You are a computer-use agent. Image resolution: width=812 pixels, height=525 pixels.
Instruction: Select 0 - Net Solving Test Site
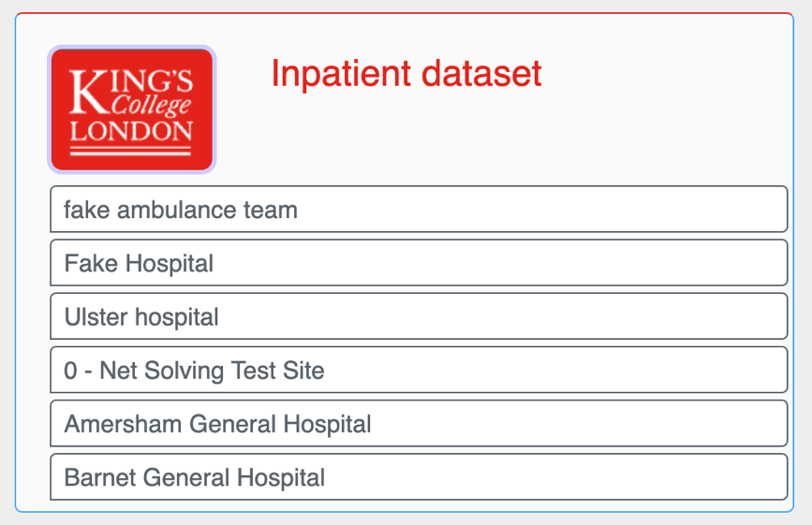[x=419, y=370]
